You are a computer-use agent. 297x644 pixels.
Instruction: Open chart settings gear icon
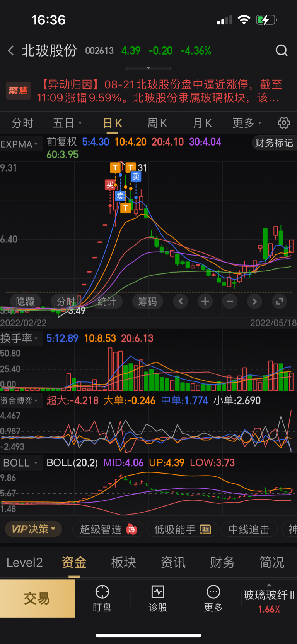pos(284,123)
